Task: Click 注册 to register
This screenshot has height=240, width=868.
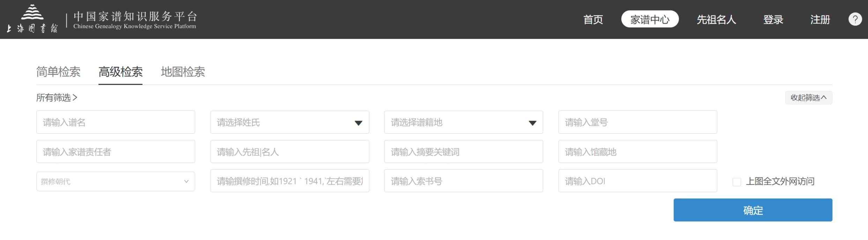Action: click(820, 20)
